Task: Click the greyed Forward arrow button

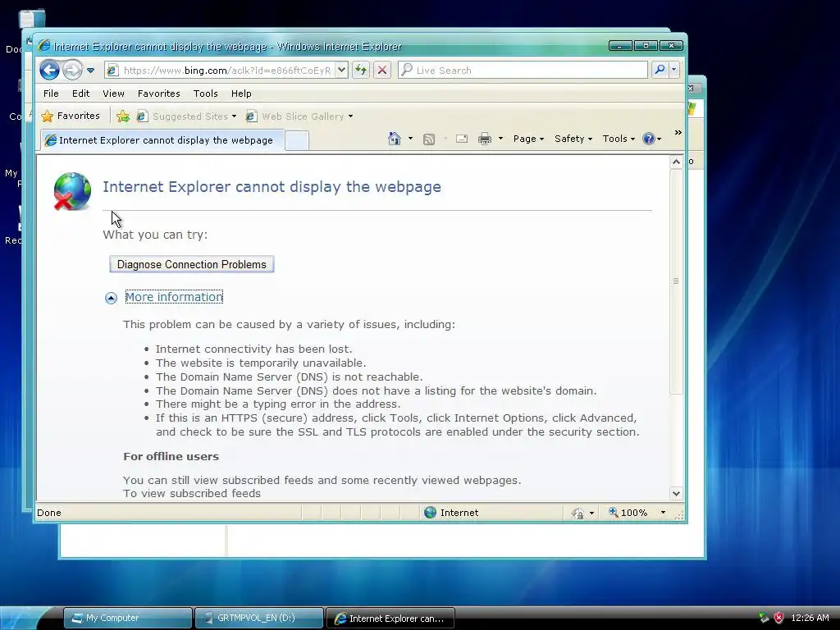Action: click(x=72, y=71)
